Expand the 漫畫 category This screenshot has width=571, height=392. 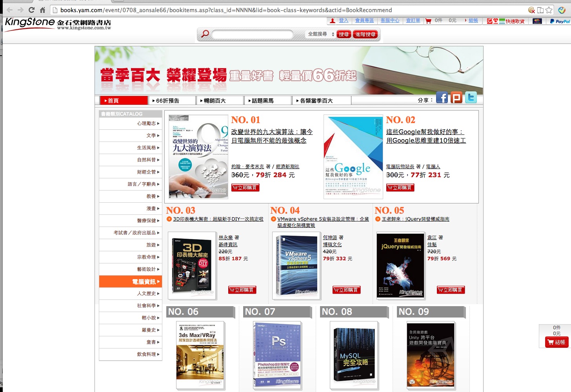[x=131, y=208]
